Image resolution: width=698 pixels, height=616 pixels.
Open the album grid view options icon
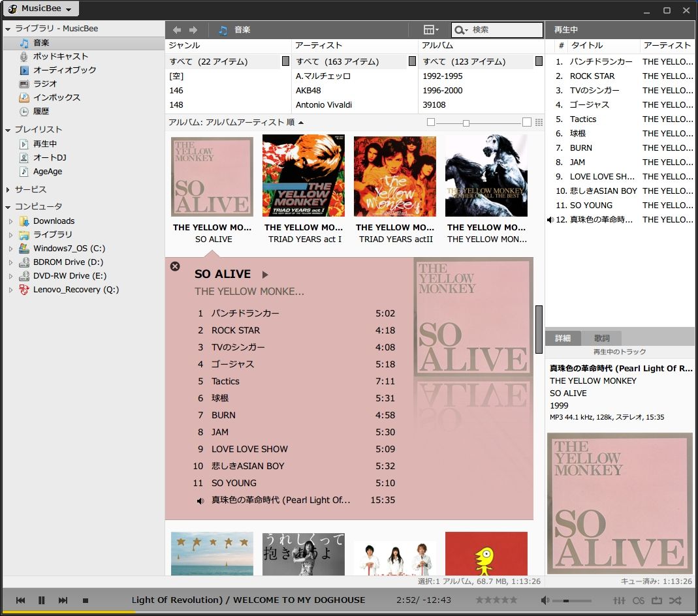539,122
